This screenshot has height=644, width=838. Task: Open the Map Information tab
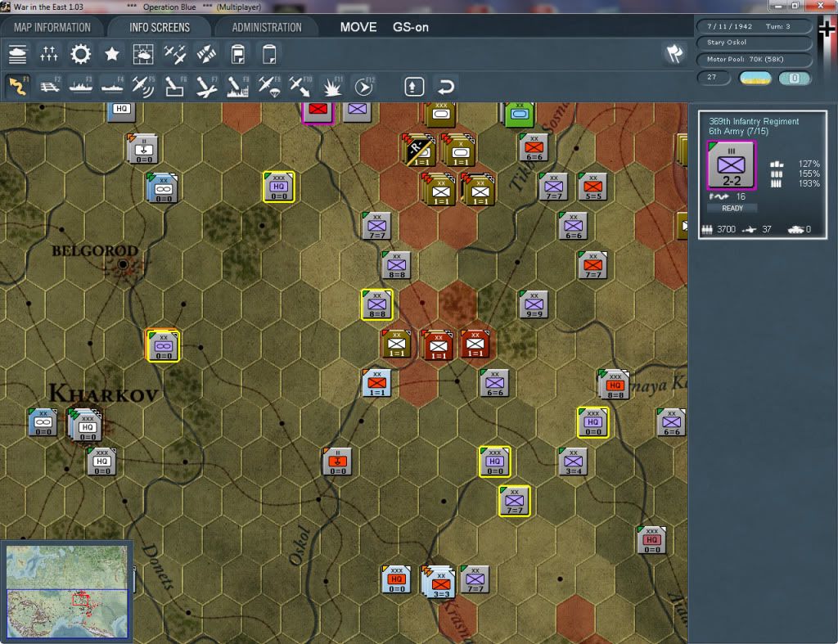(x=52, y=27)
